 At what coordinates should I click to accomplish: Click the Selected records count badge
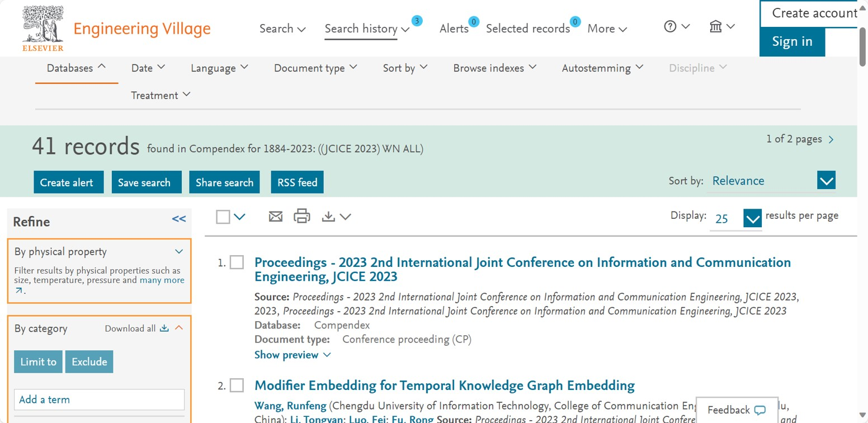pyautogui.click(x=575, y=22)
